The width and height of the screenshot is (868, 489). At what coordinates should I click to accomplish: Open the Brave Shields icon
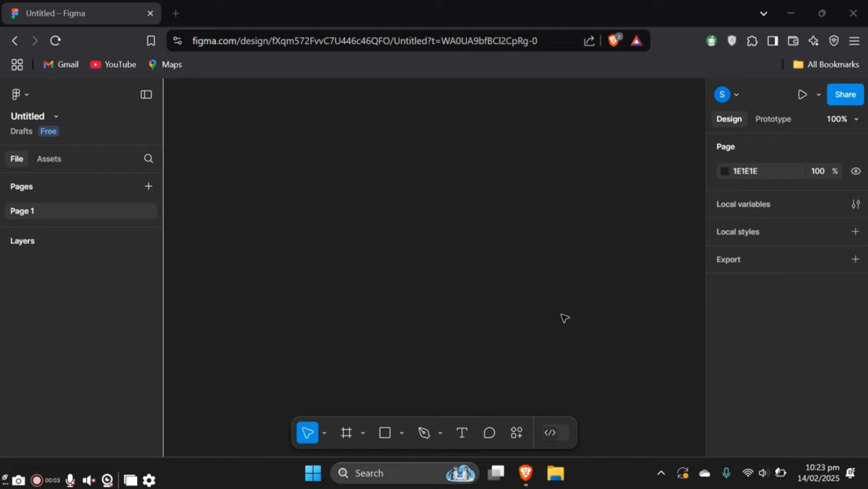pyautogui.click(x=614, y=41)
